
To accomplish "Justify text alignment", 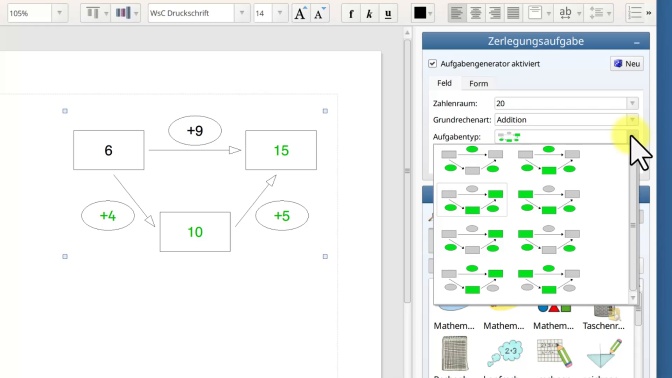I will pyautogui.click(x=513, y=13).
